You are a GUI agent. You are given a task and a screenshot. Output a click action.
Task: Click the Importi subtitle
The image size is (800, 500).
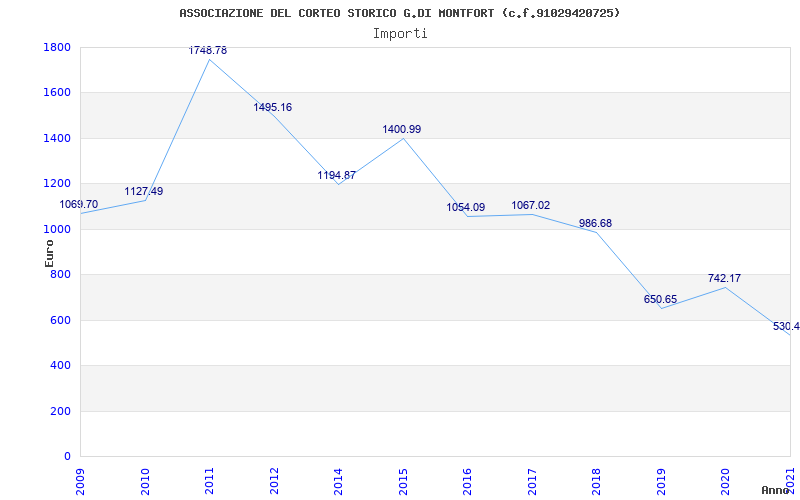pyautogui.click(x=400, y=34)
